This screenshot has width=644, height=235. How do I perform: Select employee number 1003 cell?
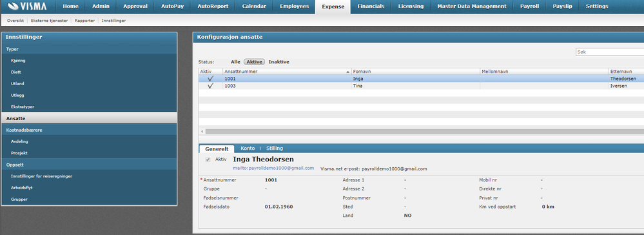[x=287, y=86]
